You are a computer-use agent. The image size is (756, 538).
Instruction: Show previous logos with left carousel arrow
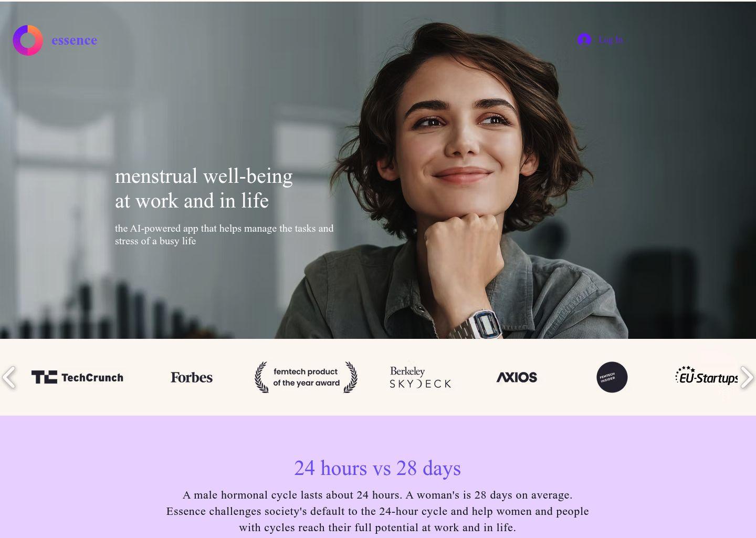point(9,377)
